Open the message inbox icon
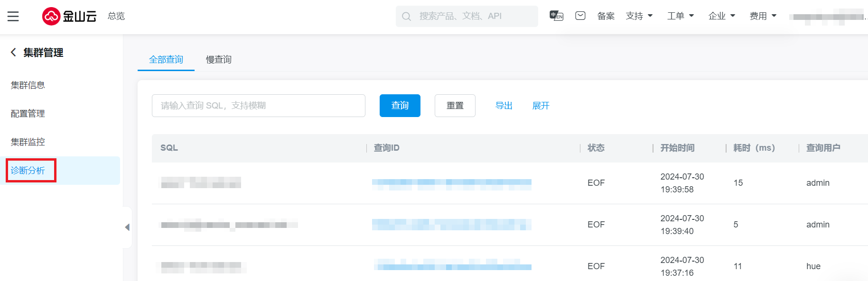This screenshot has height=281, width=868. coord(580,16)
